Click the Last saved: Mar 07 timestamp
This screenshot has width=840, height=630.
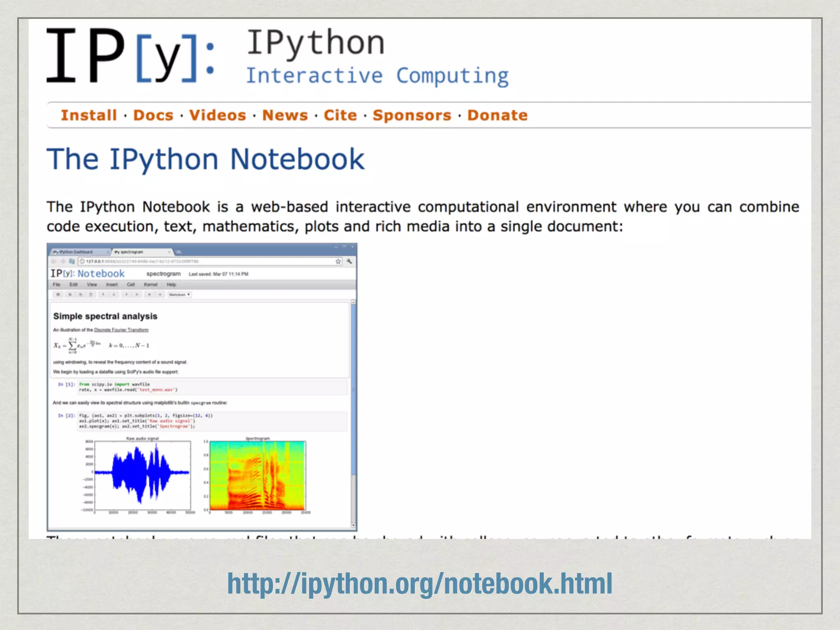coord(219,274)
